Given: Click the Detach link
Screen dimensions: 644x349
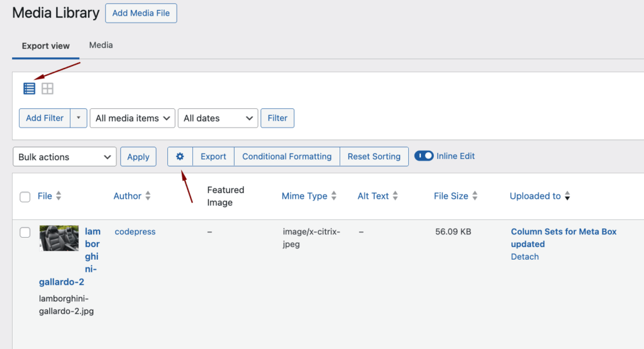Looking at the screenshot, I should coord(525,257).
